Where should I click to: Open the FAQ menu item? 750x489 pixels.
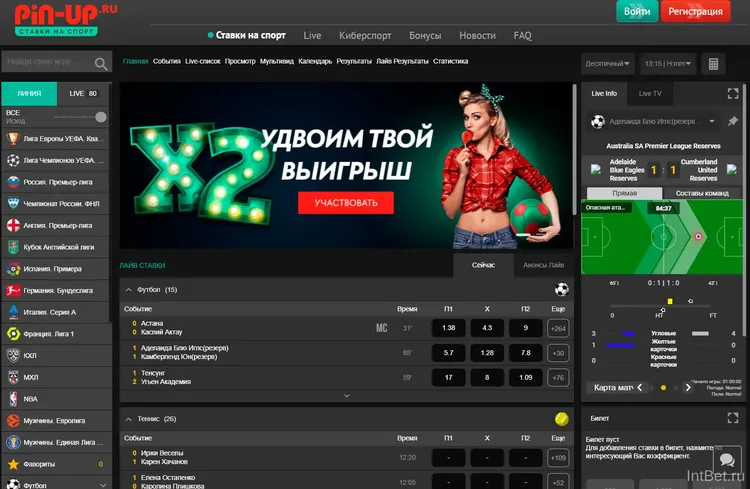pyautogui.click(x=522, y=35)
